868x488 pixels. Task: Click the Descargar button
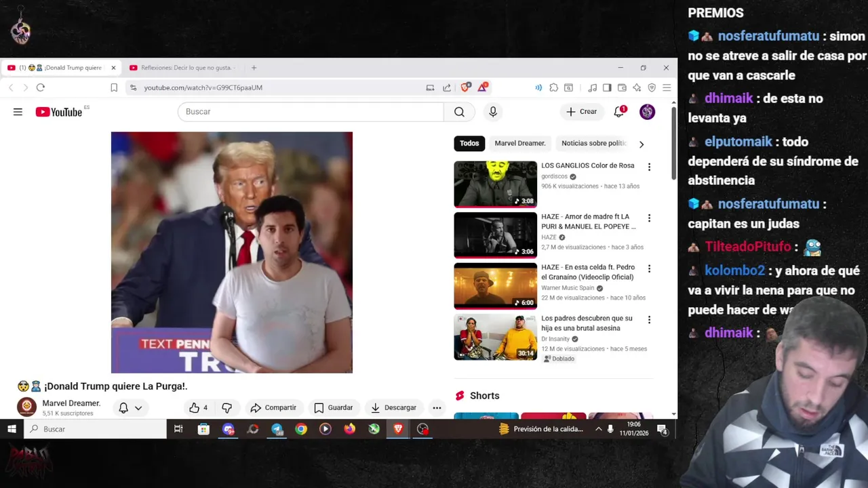(393, 407)
